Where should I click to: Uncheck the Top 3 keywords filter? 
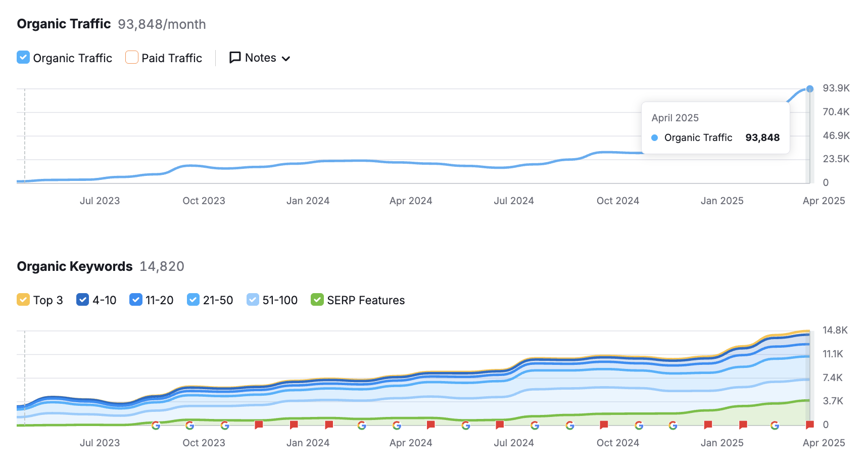(23, 300)
